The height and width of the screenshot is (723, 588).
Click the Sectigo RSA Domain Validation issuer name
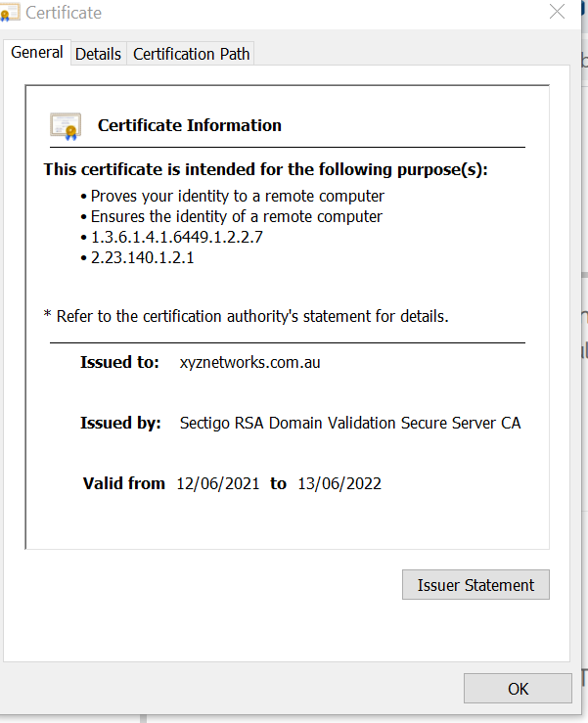pos(350,423)
